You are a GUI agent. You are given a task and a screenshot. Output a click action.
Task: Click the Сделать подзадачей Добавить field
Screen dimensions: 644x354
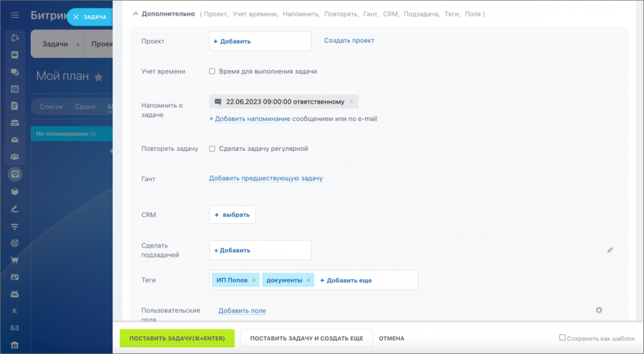[x=260, y=250]
